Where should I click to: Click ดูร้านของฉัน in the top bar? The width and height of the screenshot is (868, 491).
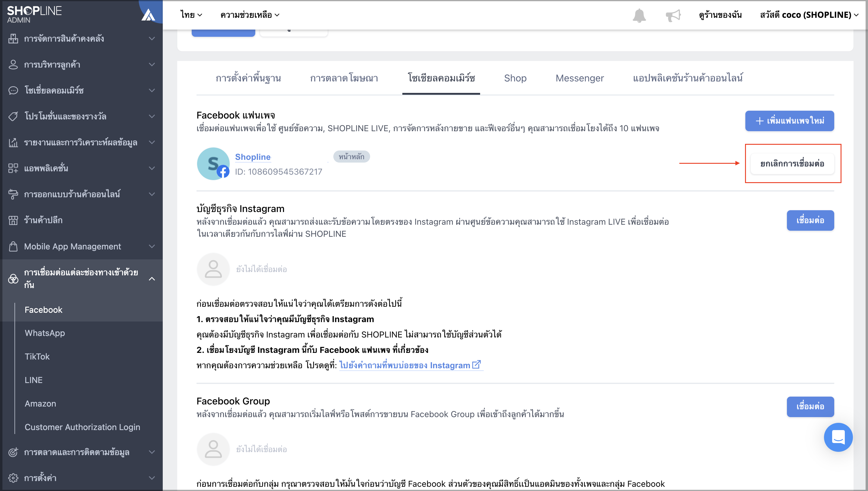pos(720,15)
